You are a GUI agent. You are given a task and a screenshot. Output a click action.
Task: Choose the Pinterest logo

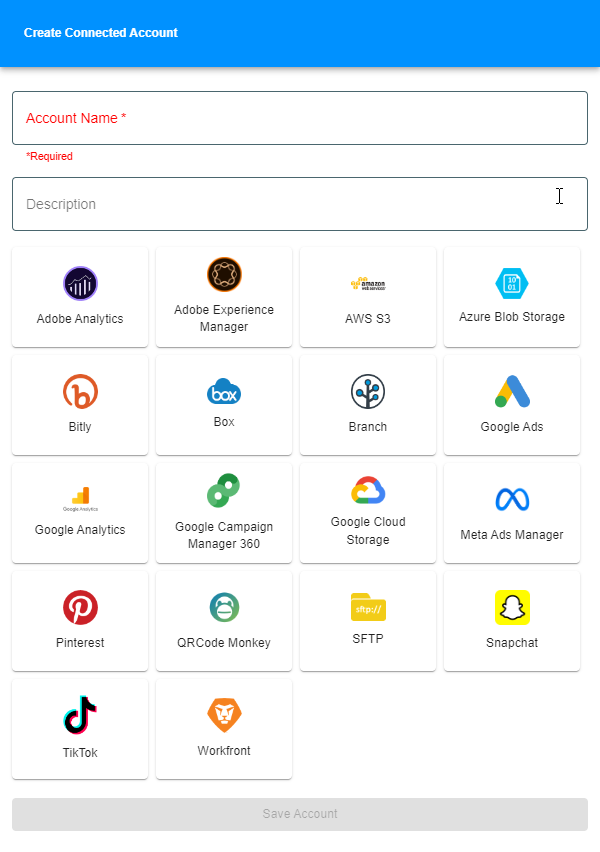point(80,607)
